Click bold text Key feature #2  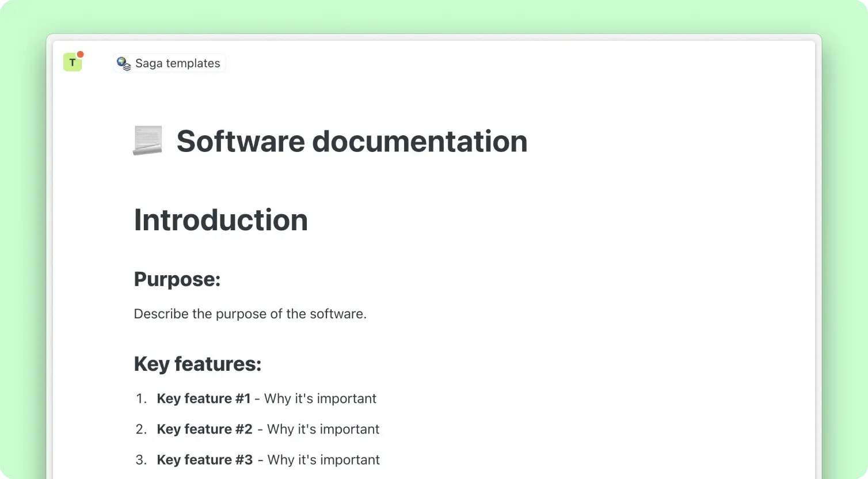pos(204,429)
